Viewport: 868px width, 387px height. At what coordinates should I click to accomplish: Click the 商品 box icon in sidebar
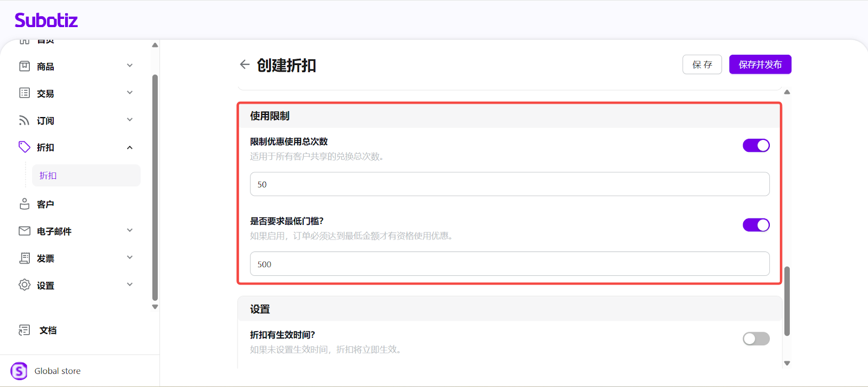point(24,66)
